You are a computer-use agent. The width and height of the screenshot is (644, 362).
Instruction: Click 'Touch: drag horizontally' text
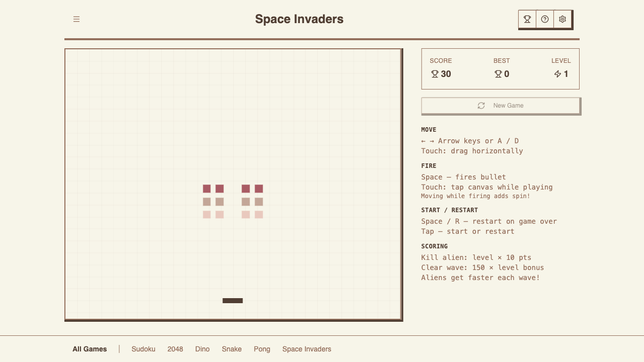point(472,151)
